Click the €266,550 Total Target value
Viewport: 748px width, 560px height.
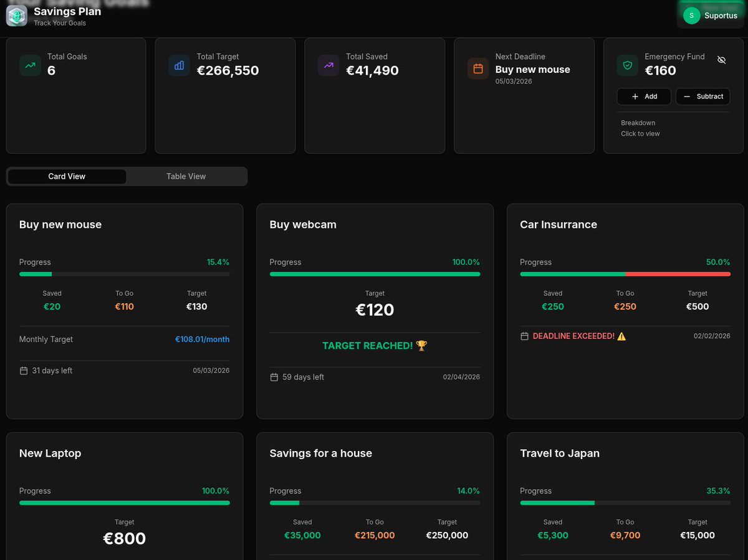[228, 70]
